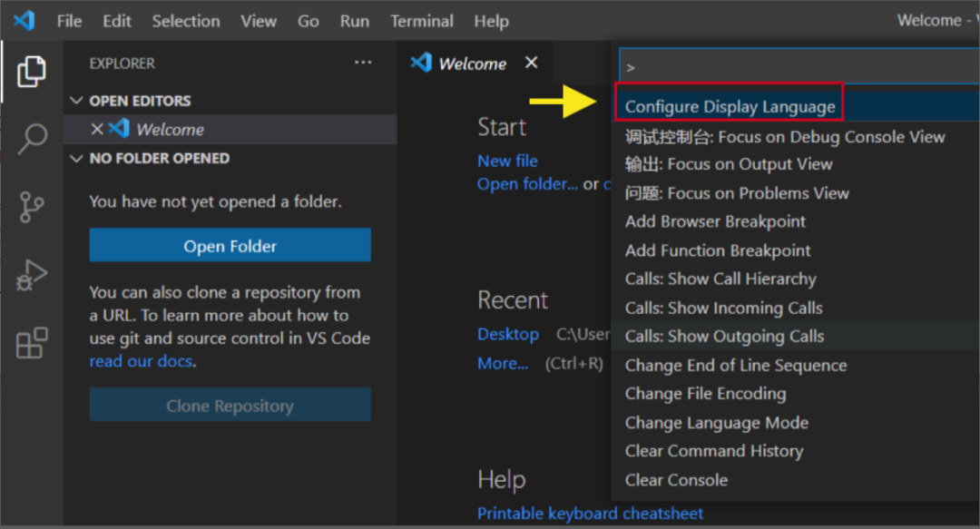Screen dimensions: 980x529
Task: Open the Terminal menu
Action: click(422, 21)
